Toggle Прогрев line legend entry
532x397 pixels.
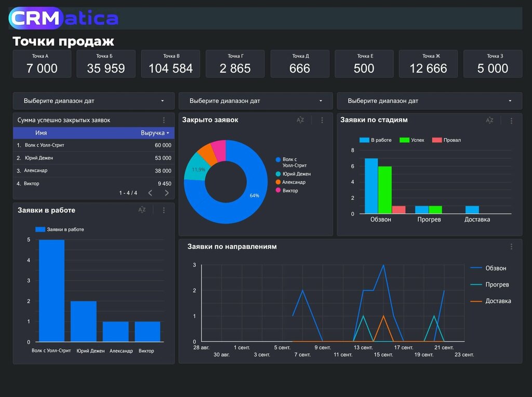(x=489, y=284)
